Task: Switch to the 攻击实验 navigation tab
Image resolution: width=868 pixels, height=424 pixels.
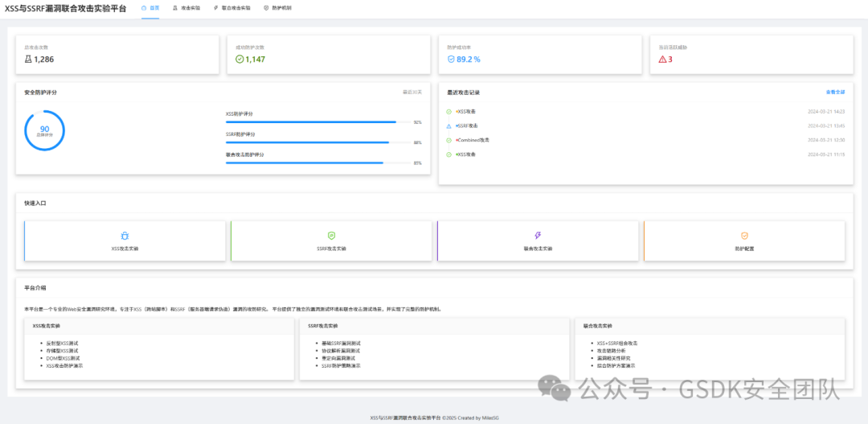Action: 186,8
